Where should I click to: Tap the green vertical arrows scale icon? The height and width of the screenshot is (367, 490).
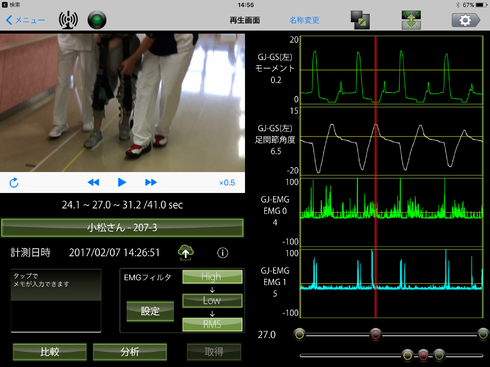[x=411, y=20]
